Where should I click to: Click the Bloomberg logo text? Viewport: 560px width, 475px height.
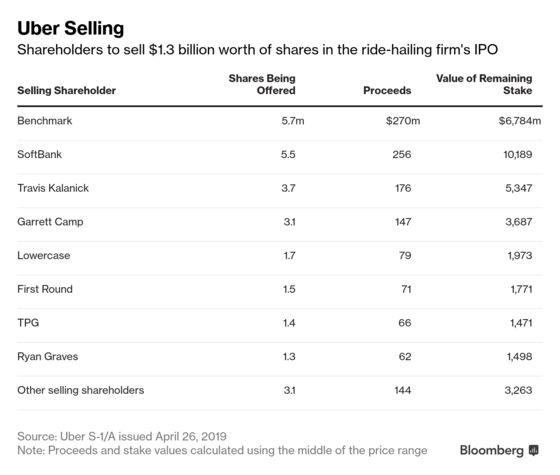[x=491, y=451]
